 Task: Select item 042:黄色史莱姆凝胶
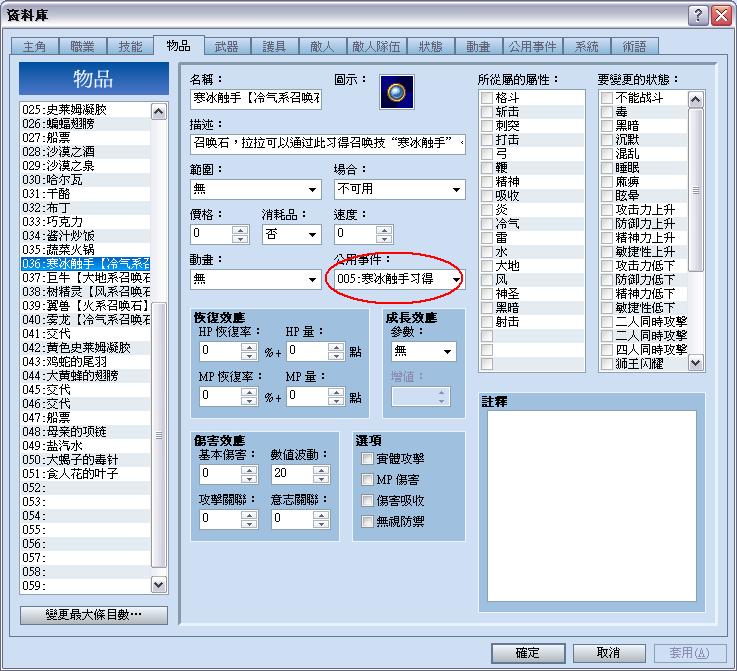(x=86, y=348)
